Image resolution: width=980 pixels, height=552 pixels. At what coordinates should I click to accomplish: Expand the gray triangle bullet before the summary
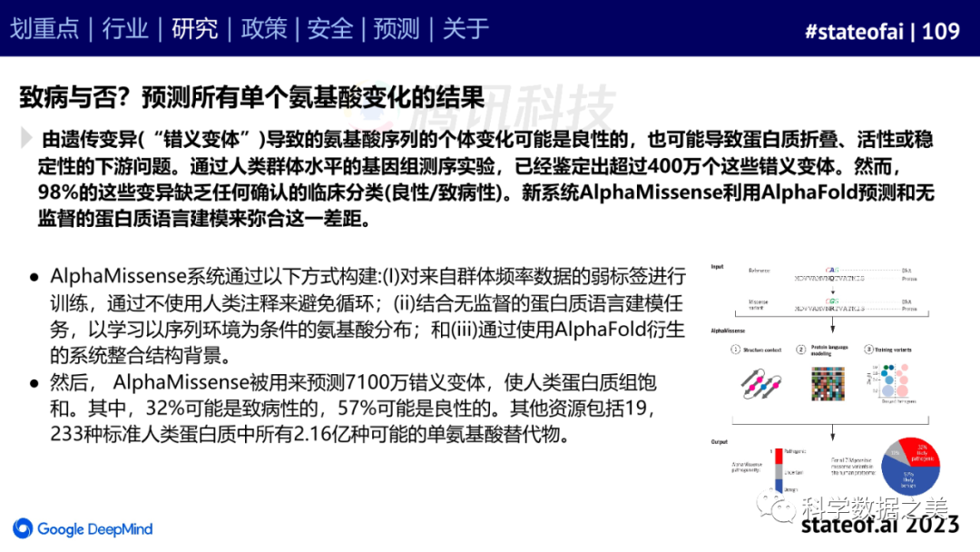pyautogui.click(x=27, y=137)
